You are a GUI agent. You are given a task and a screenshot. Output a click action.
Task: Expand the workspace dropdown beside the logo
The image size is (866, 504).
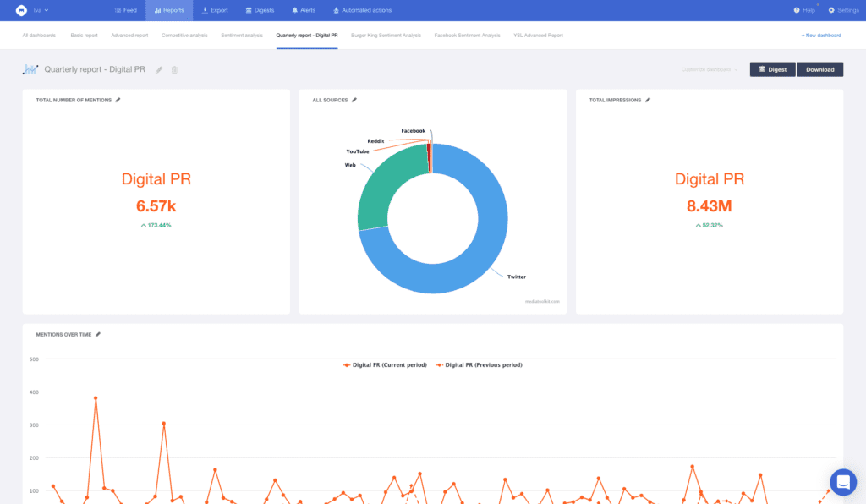[41, 10]
